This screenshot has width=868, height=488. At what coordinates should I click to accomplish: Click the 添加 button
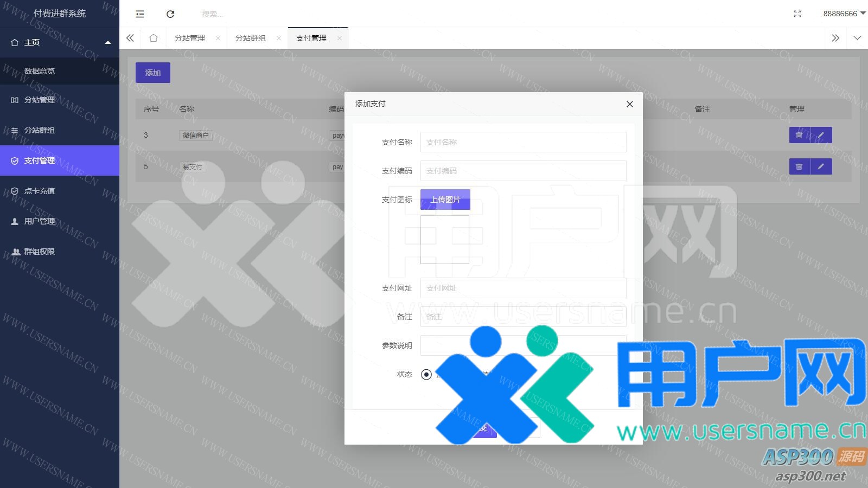pos(153,73)
